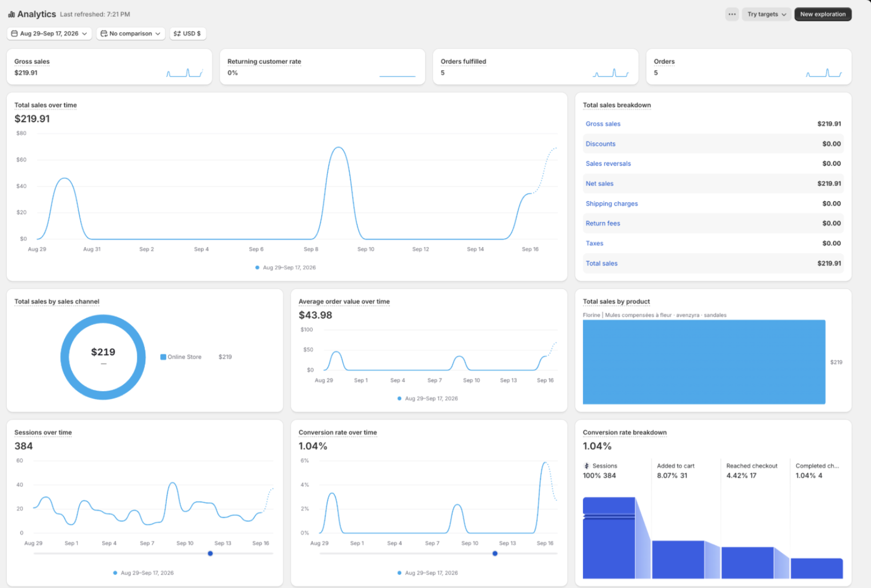Click the Total sales by product bar
The image size is (871, 588).
[704, 362]
